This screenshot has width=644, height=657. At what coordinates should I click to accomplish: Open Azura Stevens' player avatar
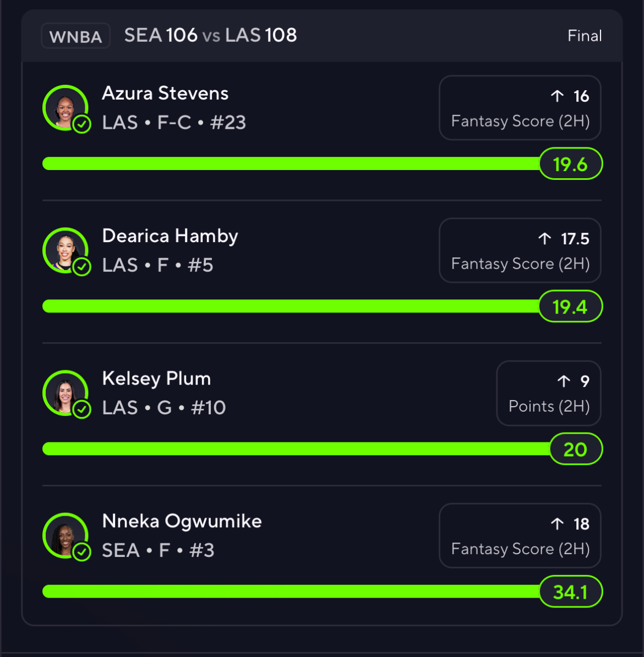pyautogui.click(x=64, y=107)
